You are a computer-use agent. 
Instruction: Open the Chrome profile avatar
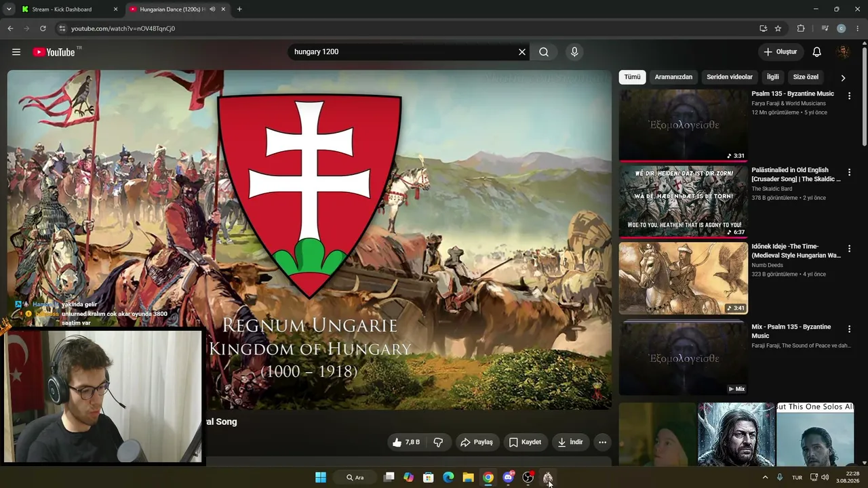tap(842, 28)
